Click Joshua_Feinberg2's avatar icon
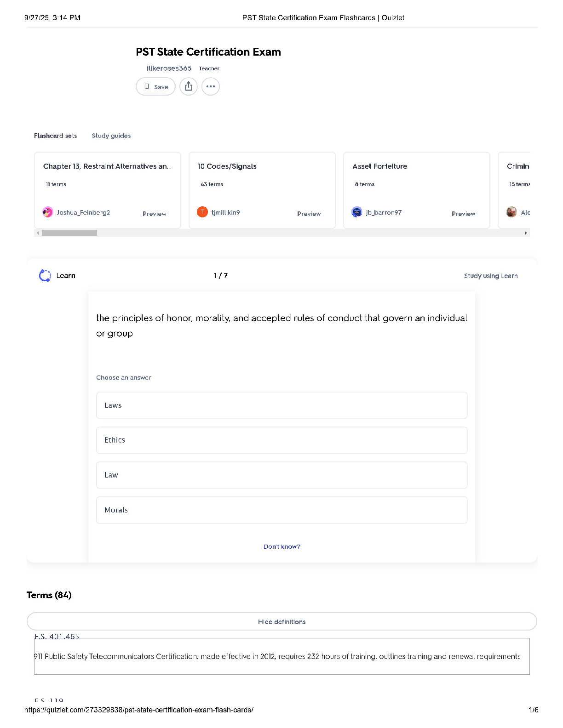The image size is (563, 728). click(x=48, y=212)
